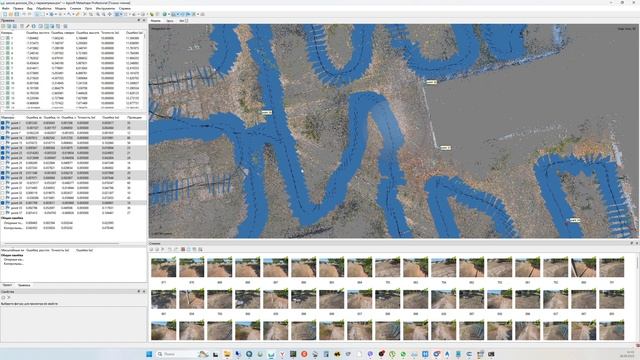Click the Open project folder icon
The width and height of the screenshot is (640, 360).
coord(11,14)
